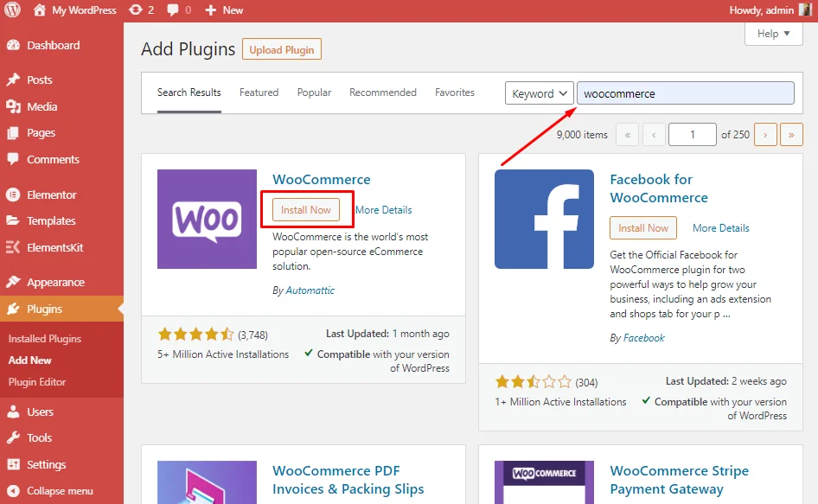Switch to the Recommended tab
The image size is (818, 504).
[x=383, y=93]
